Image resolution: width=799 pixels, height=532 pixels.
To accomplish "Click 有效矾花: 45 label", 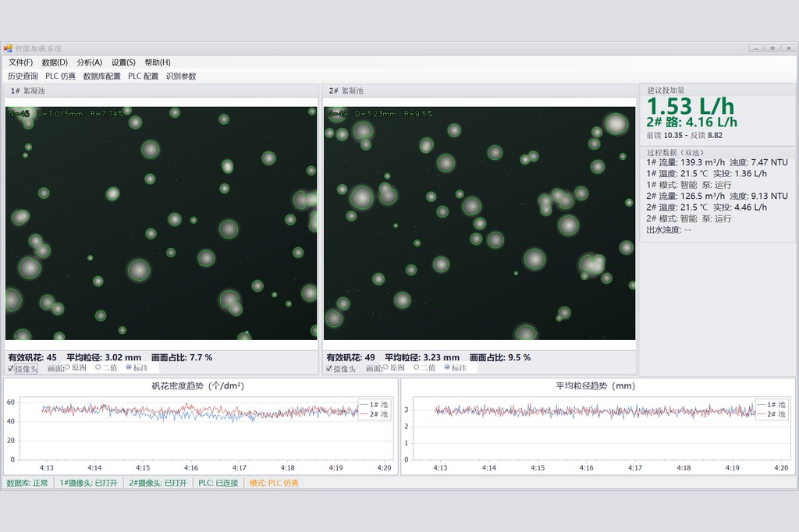I will click(x=33, y=357).
